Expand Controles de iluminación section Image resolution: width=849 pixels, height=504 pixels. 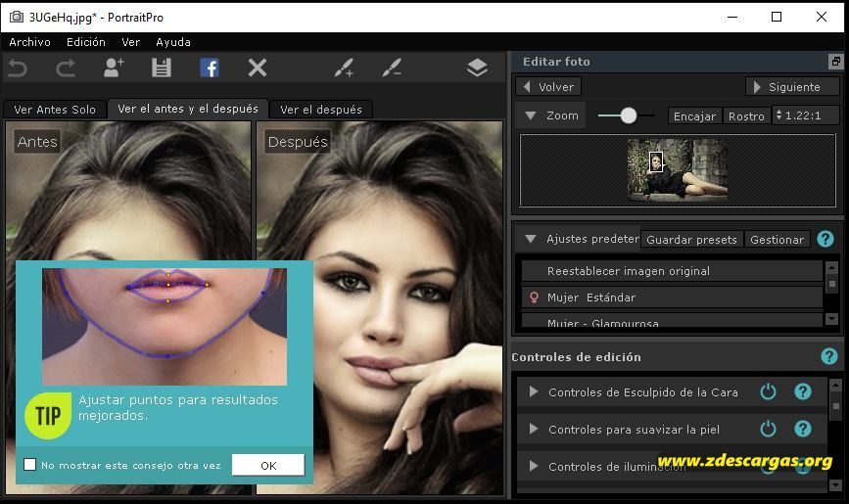point(534,466)
